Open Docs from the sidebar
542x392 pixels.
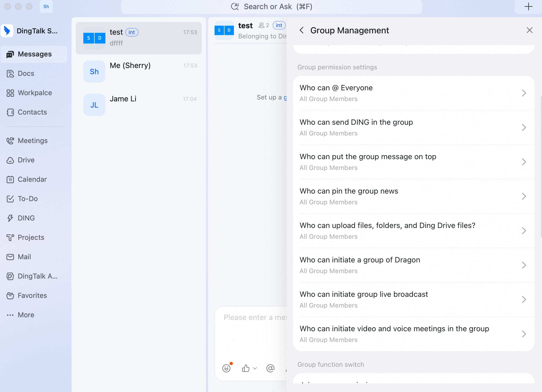34,73
